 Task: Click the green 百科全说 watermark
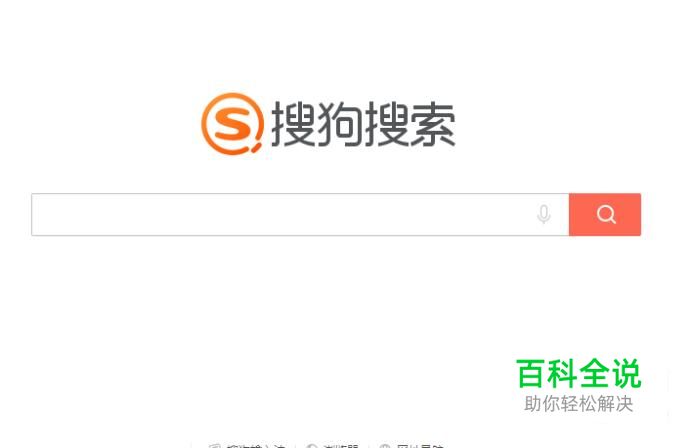(x=579, y=373)
